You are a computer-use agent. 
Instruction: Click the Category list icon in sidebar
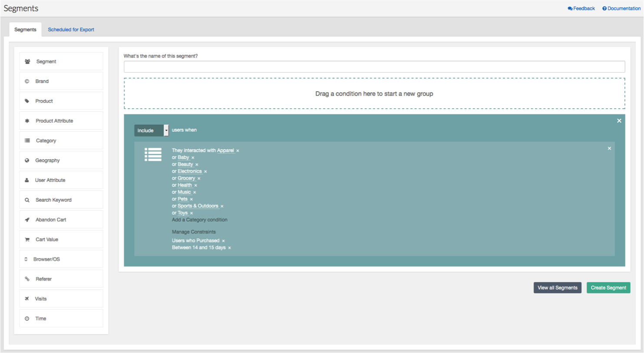pos(27,140)
